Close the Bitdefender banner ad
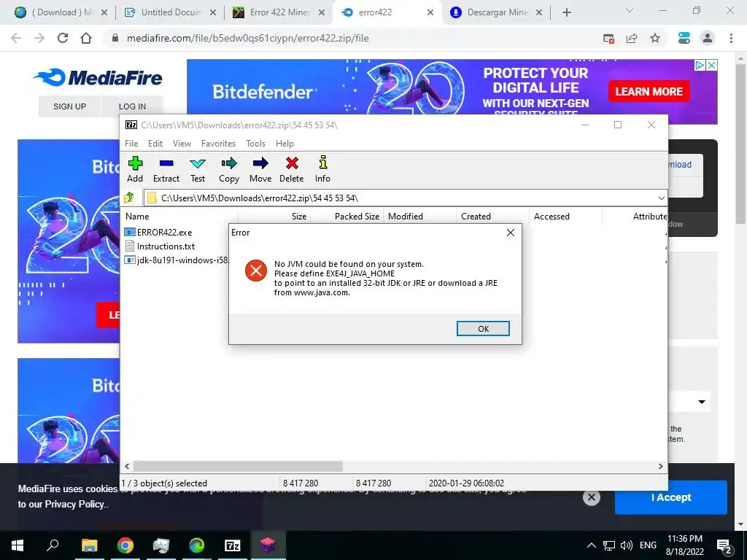 711,65
